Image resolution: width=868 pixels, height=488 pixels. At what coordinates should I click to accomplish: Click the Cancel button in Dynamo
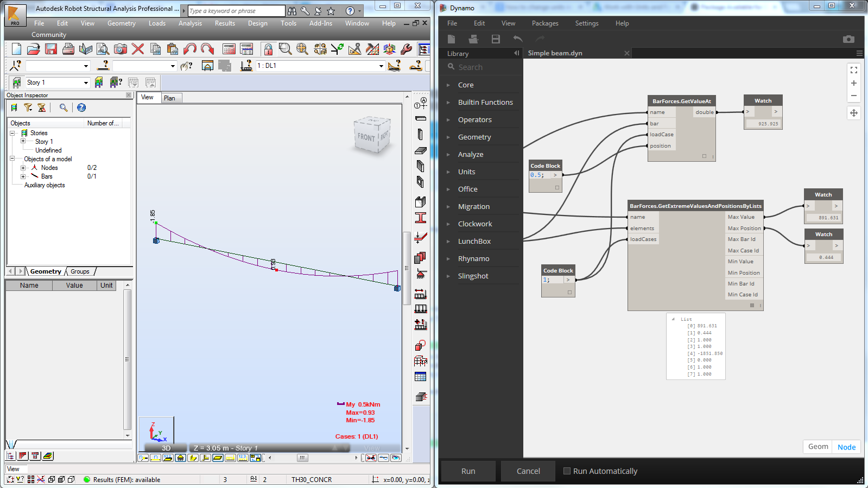528,471
